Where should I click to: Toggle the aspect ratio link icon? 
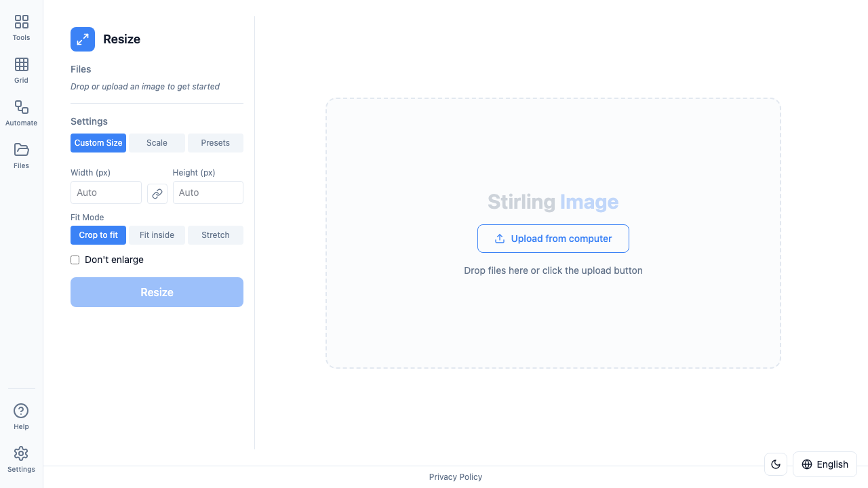[x=157, y=193]
